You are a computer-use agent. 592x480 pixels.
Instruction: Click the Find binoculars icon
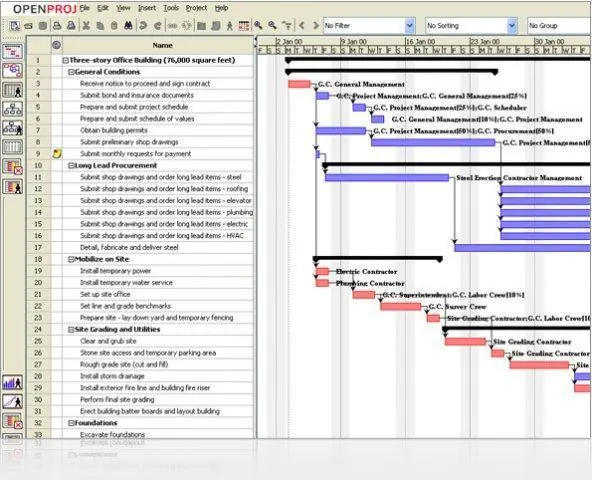click(x=128, y=26)
